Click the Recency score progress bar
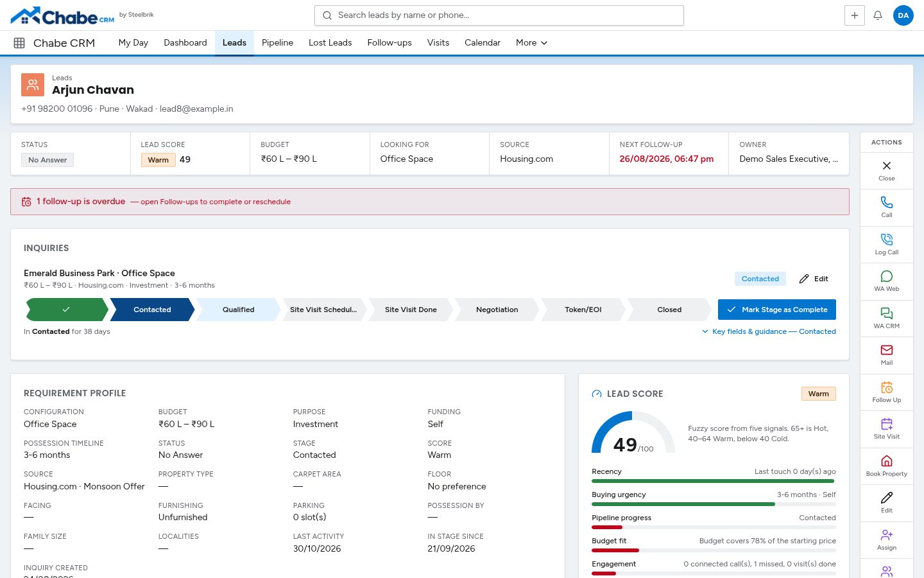The width and height of the screenshot is (924, 578). (x=714, y=481)
